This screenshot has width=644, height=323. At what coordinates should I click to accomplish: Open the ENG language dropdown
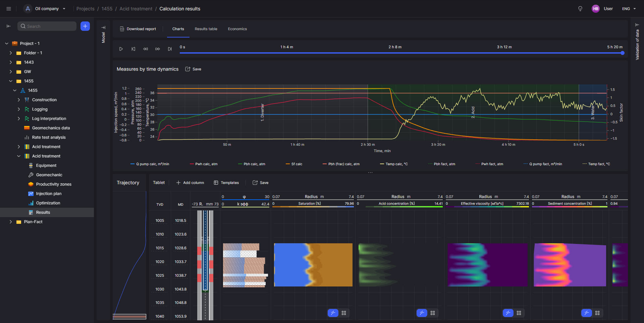pyautogui.click(x=629, y=9)
